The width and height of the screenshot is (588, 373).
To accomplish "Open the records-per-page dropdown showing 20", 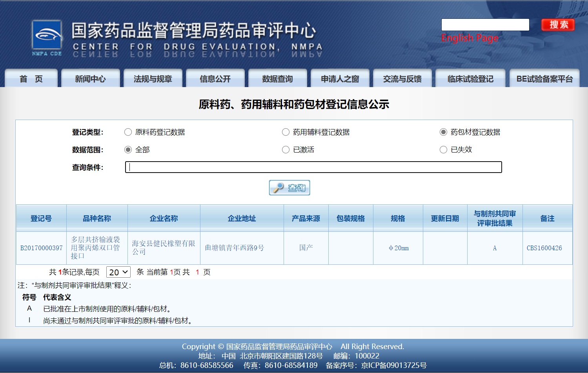I will [x=118, y=271].
